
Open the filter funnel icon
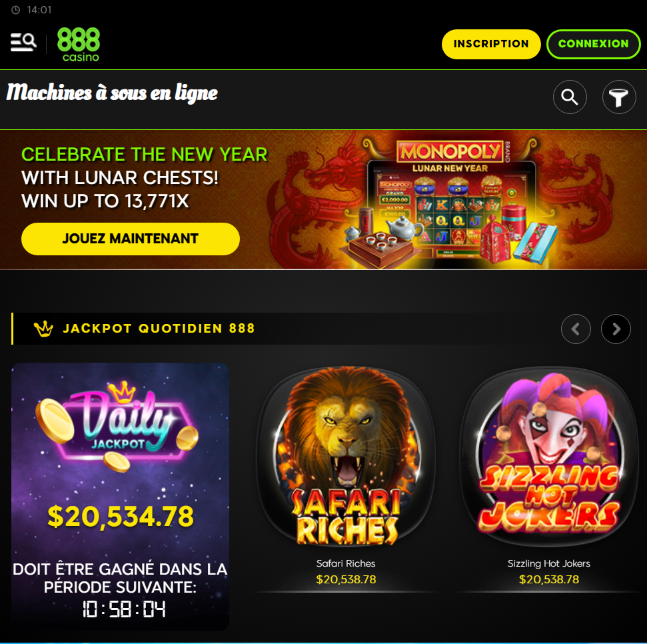coord(618,97)
